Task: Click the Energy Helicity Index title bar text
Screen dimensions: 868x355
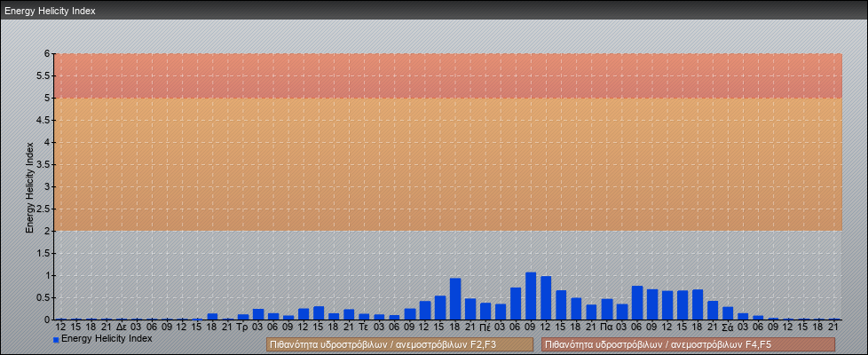Action: click(50, 11)
